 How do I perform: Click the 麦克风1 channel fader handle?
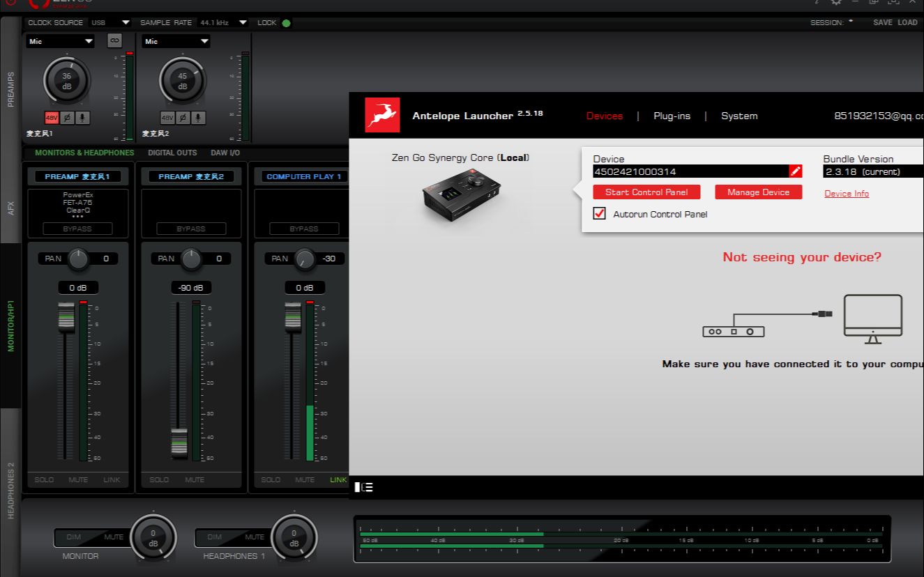coord(66,316)
